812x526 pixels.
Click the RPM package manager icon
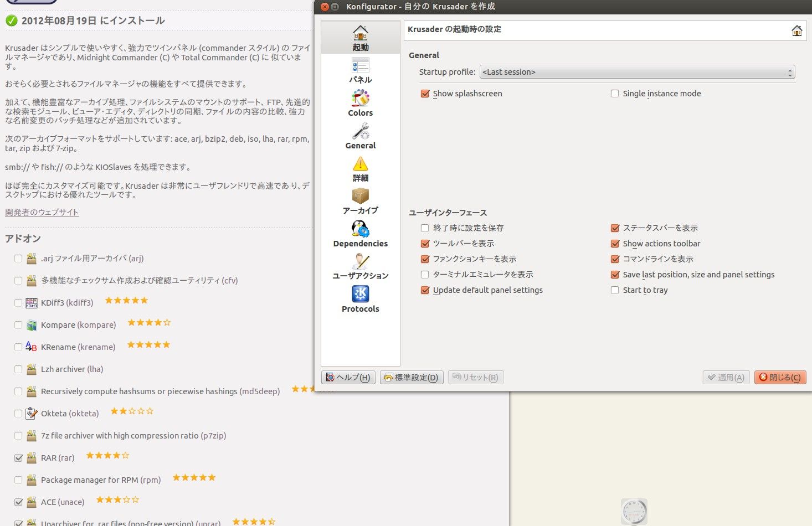(32, 480)
